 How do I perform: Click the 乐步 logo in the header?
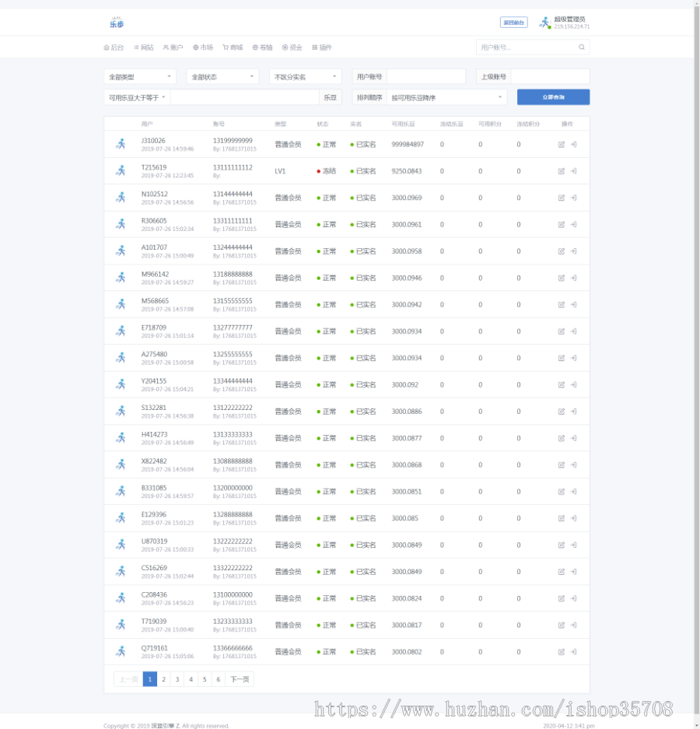coord(117,23)
